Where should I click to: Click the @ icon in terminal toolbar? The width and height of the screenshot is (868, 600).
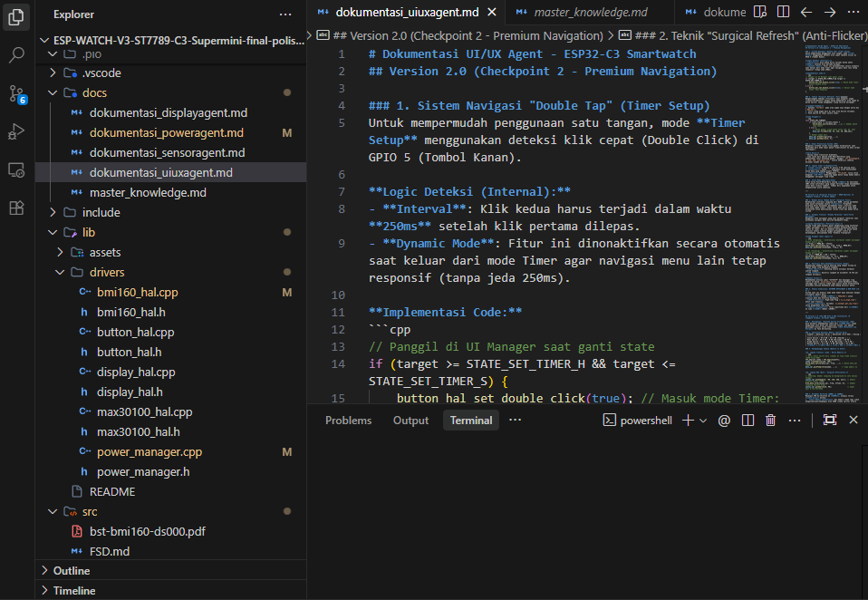(x=724, y=421)
